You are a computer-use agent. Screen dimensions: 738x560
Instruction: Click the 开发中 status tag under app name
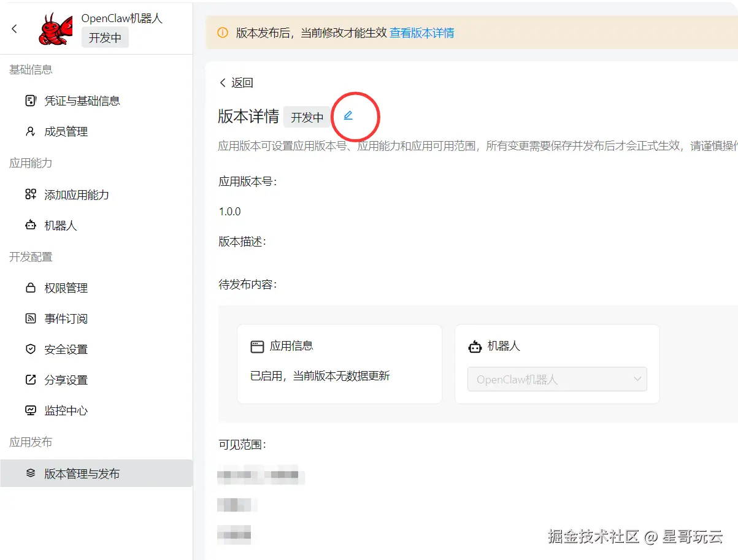click(x=105, y=37)
